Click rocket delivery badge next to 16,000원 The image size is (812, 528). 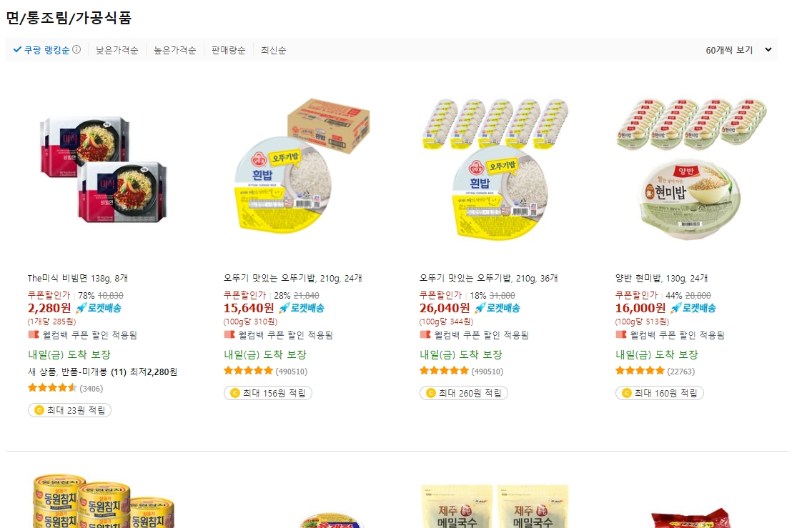(693, 308)
